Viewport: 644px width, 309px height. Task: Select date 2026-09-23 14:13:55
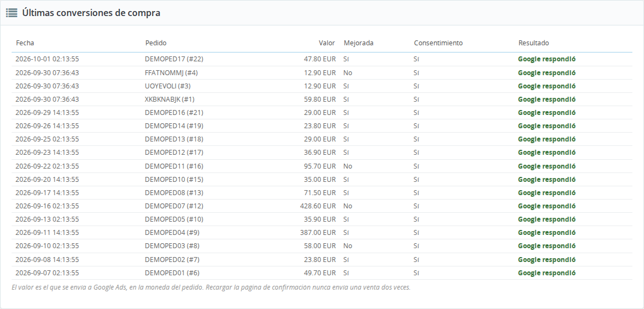point(47,152)
